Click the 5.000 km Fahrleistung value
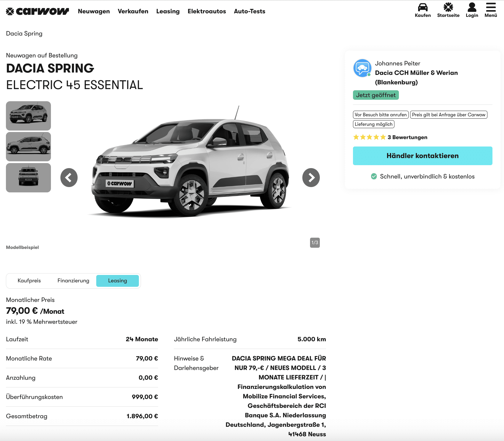The height and width of the screenshot is (441, 504). [x=312, y=339]
